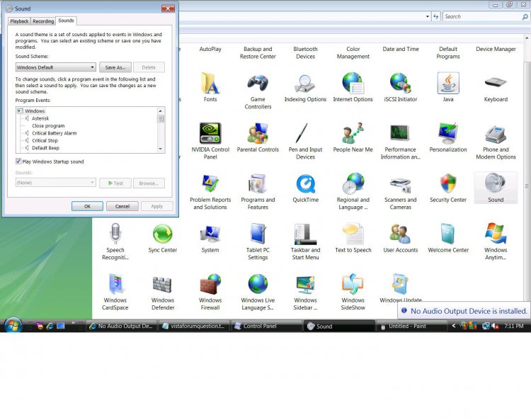This screenshot has height=420, width=531.
Task: Select the Default Beep event
Action: [x=45, y=148]
